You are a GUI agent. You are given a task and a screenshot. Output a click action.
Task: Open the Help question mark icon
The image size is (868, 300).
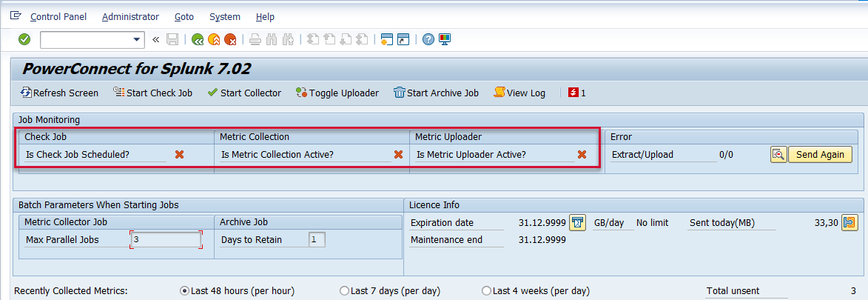tap(428, 39)
